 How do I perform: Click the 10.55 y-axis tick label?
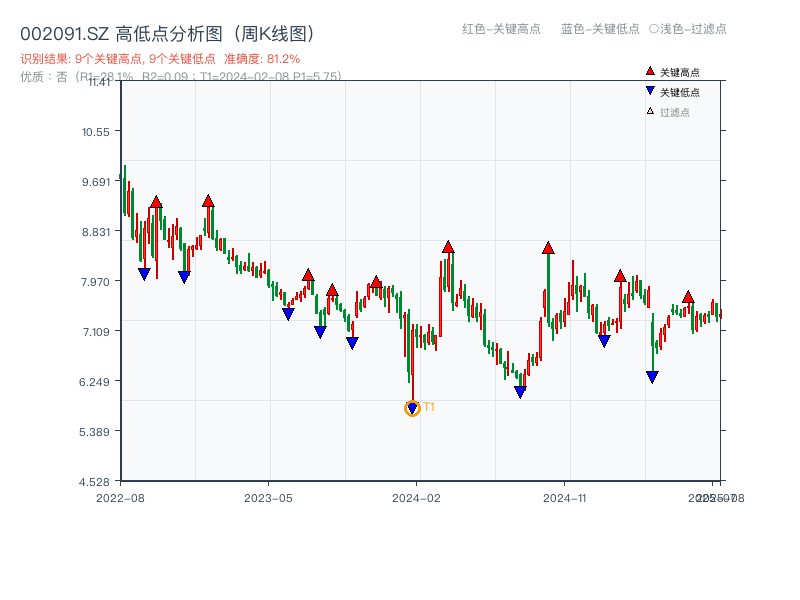pyautogui.click(x=95, y=132)
